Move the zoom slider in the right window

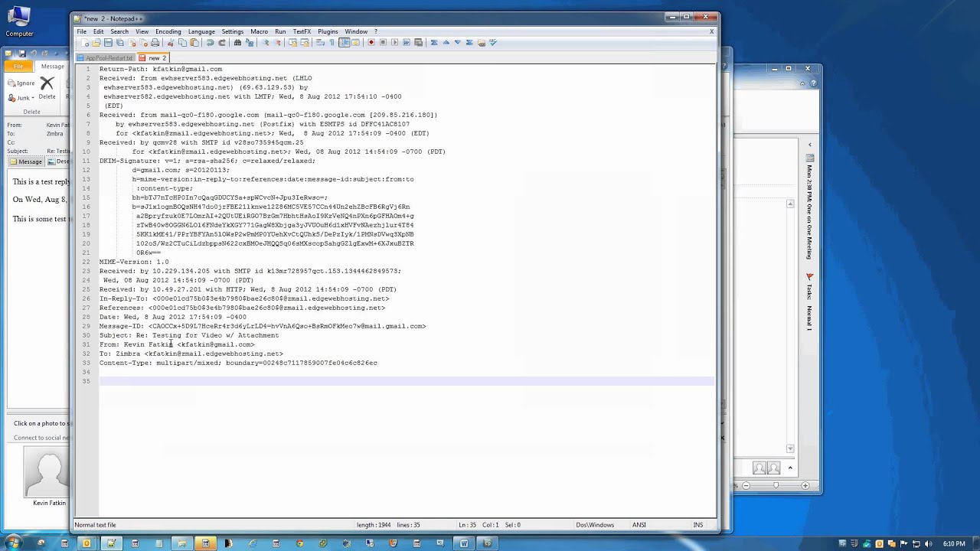[776, 485]
